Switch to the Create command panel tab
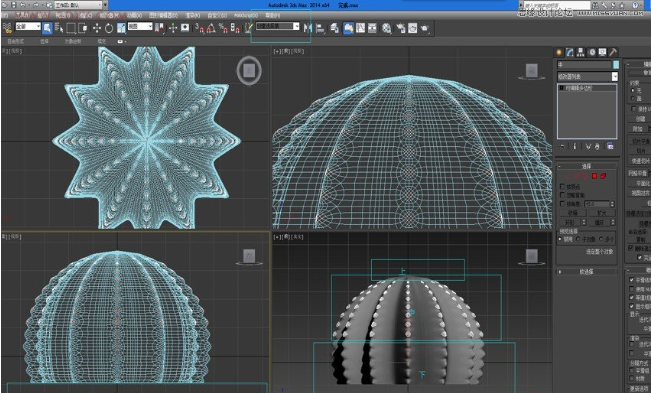Image resolution: width=651 pixels, height=393 pixels. (x=559, y=52)
